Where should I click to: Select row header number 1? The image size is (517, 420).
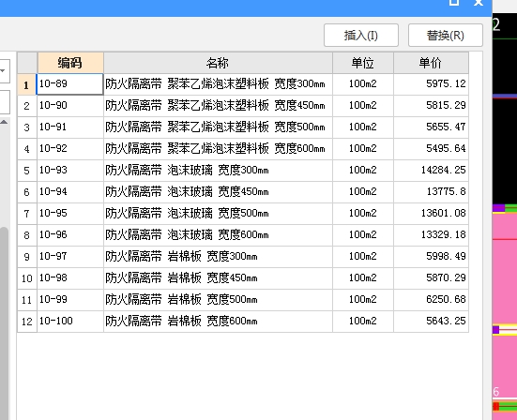tap(27, 84)
